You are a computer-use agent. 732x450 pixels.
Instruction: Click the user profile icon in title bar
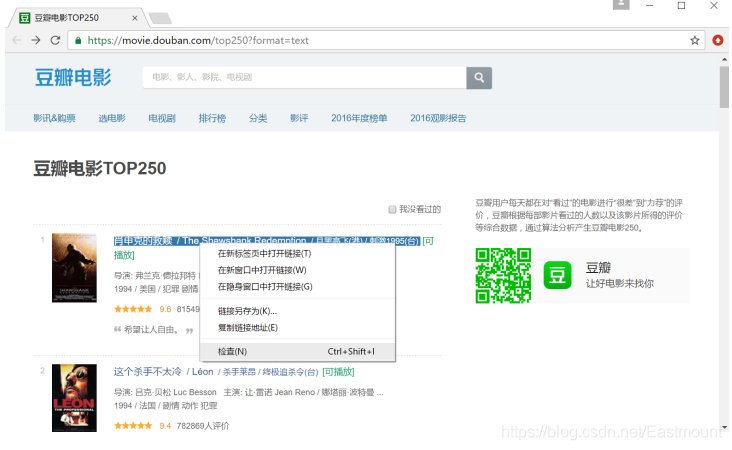point(621,4)
